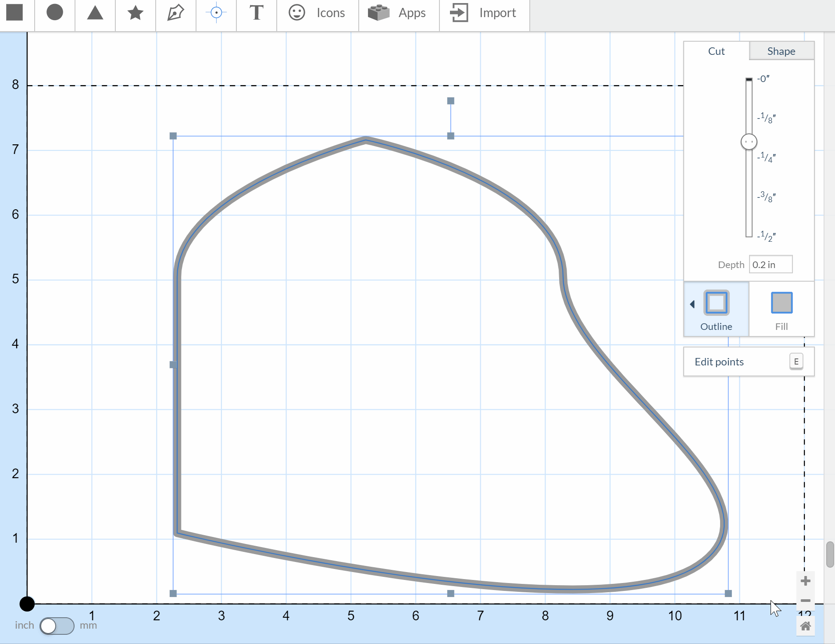
Task: Select the triangle shape tool
Action: tap(95, 13)
